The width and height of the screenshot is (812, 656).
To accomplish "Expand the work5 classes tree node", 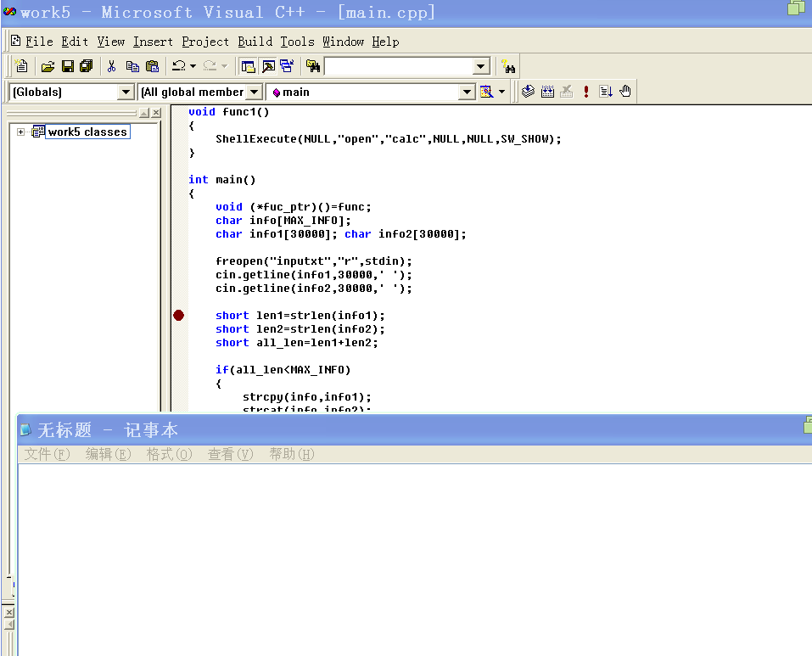I will tap(19, 132).
